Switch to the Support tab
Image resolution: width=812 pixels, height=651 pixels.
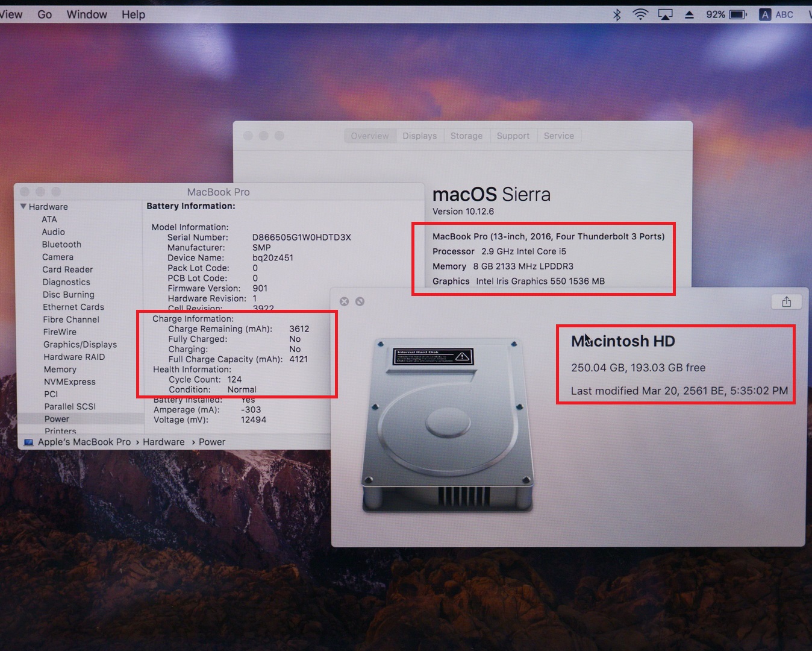[513, 136]
